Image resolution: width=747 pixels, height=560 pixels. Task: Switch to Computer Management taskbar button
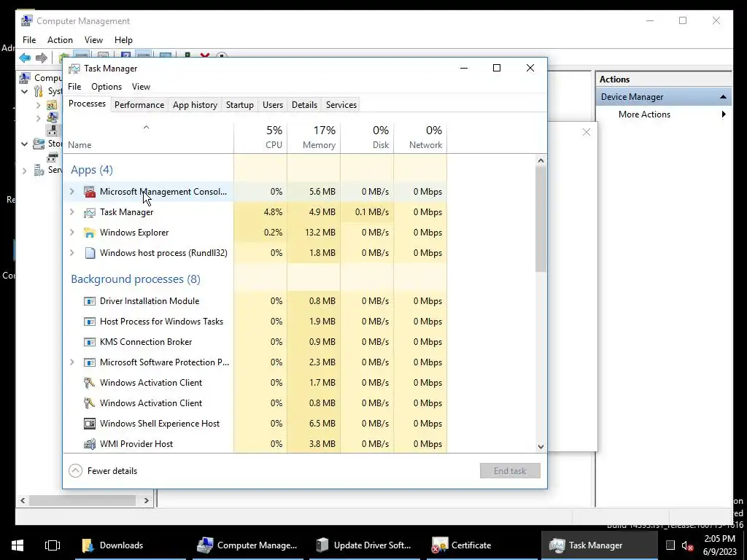click(247, 545)
